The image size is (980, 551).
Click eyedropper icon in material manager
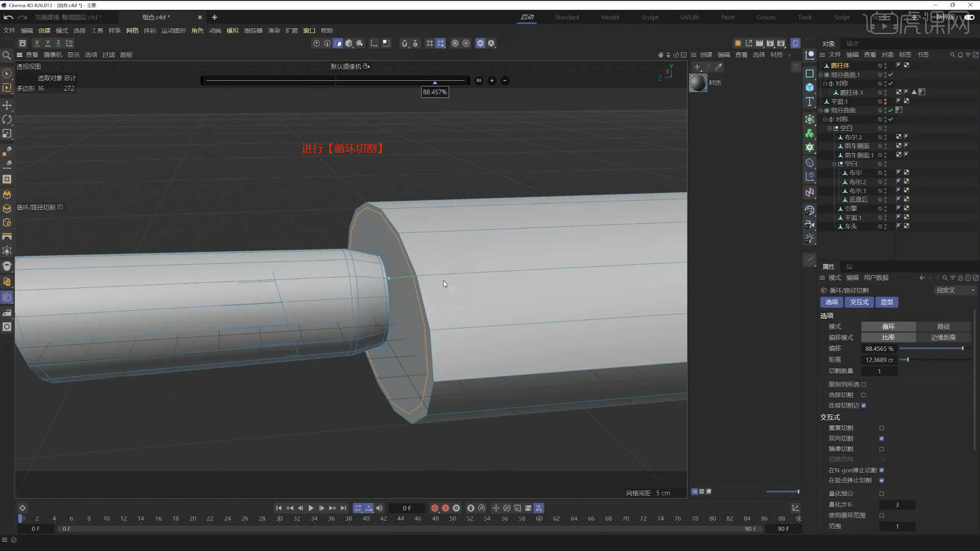719,67
